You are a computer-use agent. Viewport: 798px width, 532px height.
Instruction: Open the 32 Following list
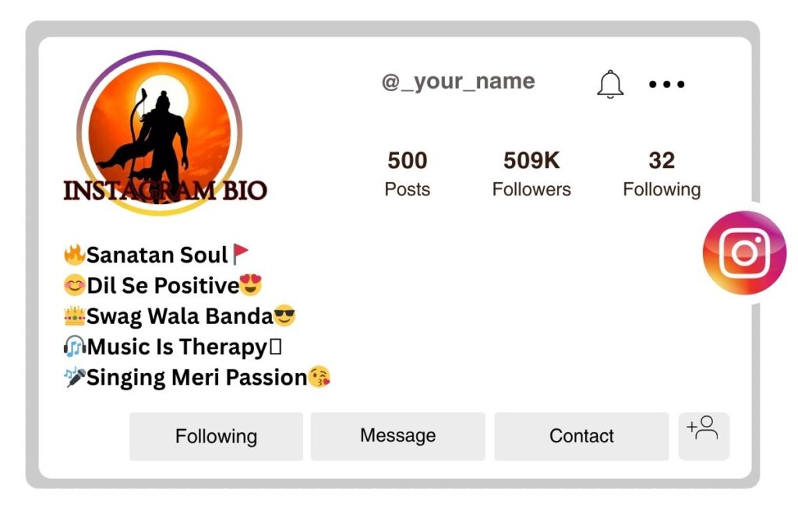662,174
